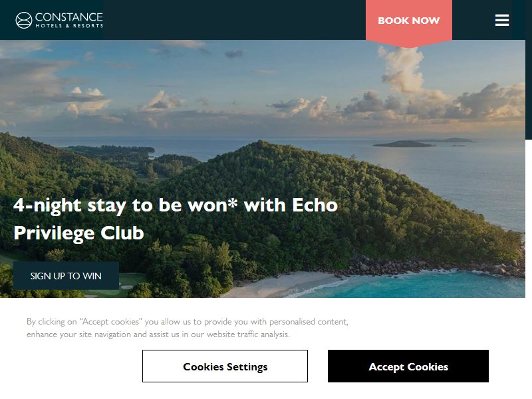Click the Constance circular logo emblem
This screenshot has width=532, height=399.
tap(24, 20)
